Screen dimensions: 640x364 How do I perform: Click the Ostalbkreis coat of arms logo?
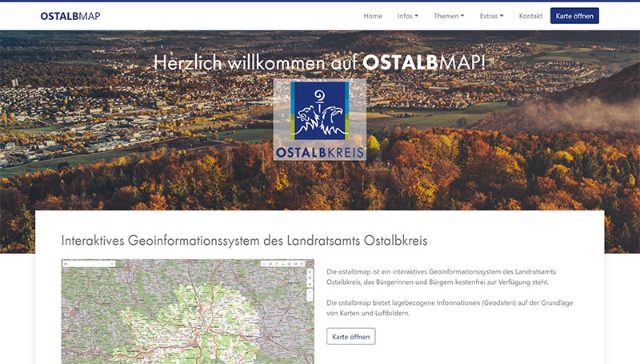point(319,119)
